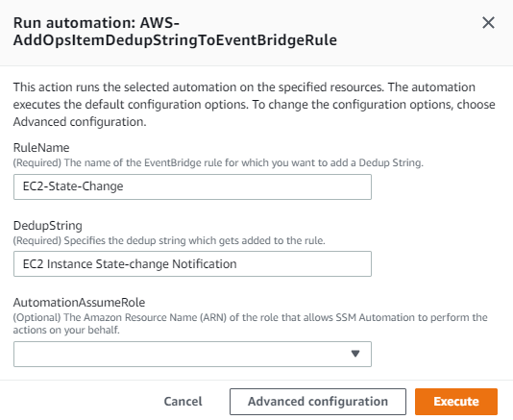513x420 pixels.
Task: Place cursor in EC2 Instance State-change Notification text
Action: pos(130,264)
